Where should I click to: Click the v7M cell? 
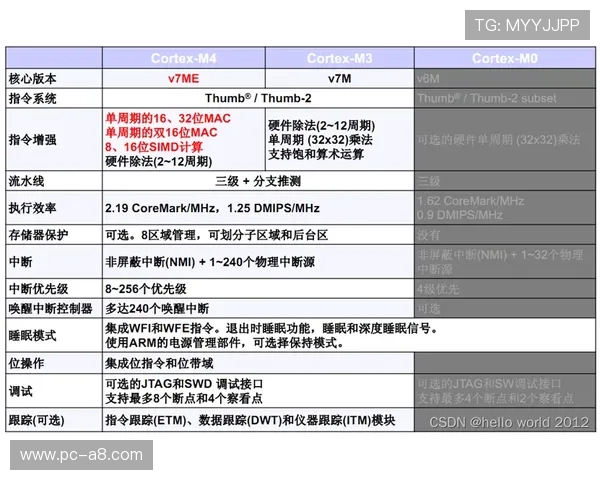click(339, 78)
